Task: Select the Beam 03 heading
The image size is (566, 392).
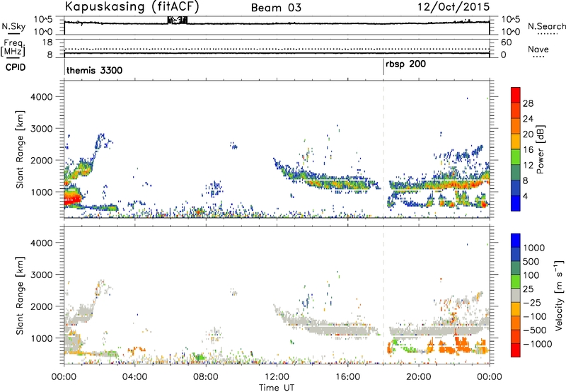Action: [x=276, y=8]
